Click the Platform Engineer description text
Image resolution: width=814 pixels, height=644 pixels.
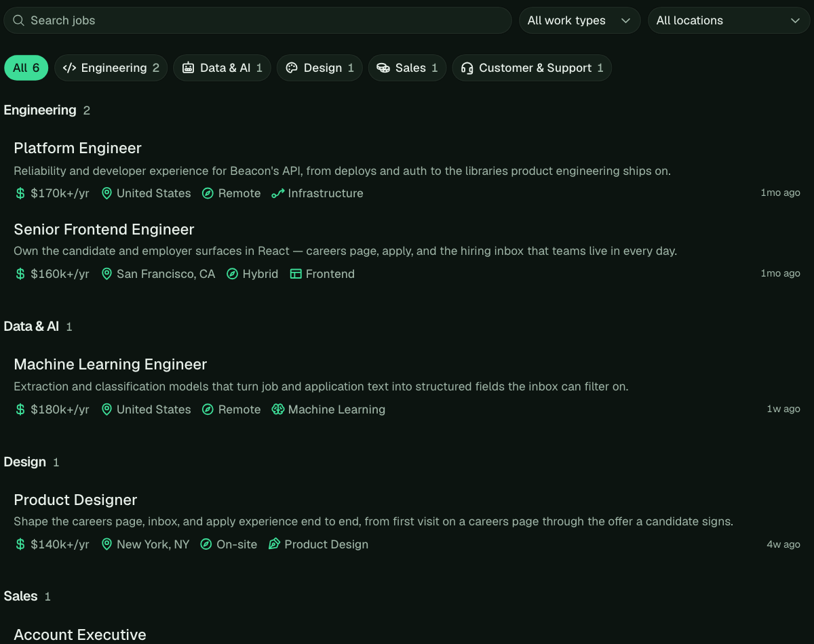343,171
